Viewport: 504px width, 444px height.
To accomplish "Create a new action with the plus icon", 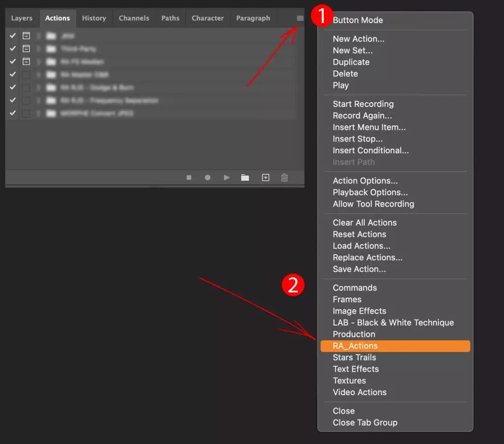I will click(265, 178).
